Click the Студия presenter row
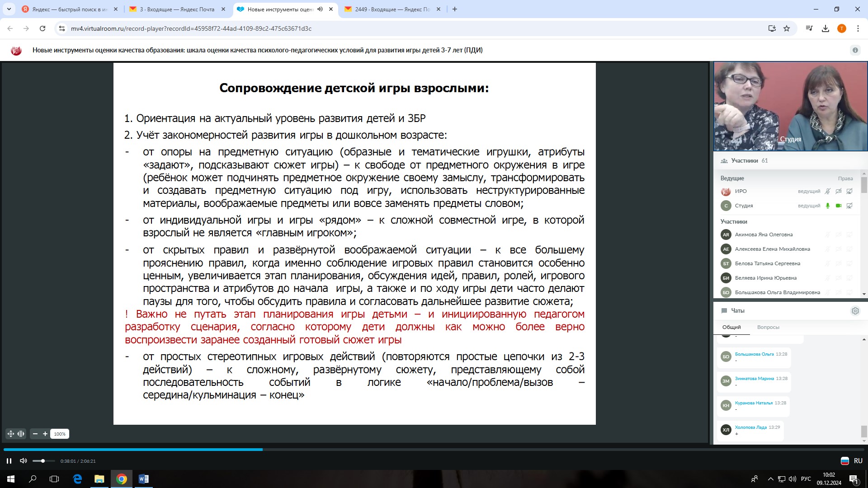 (x=787, y=206)
